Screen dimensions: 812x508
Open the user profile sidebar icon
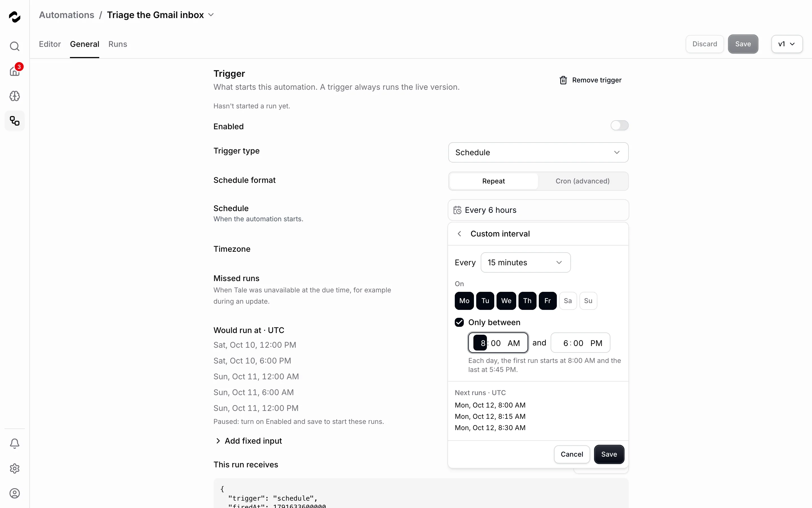[14, 493]
